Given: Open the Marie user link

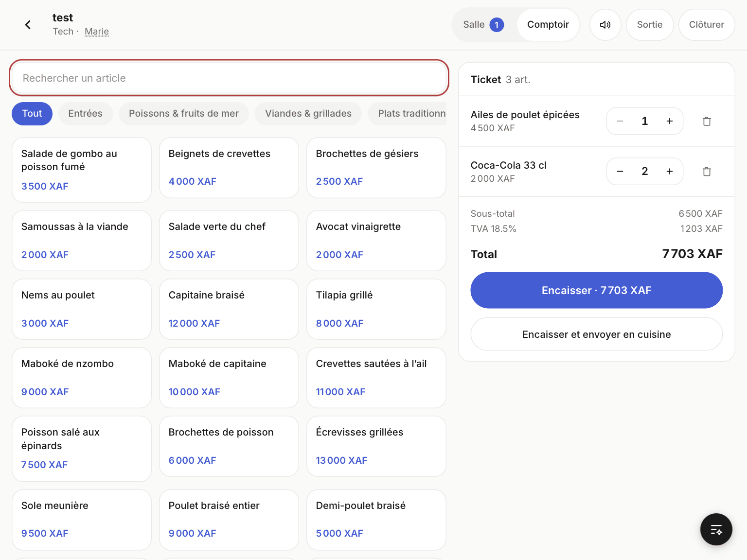Looking at the screenshot, I should click(x=96, y=32).
